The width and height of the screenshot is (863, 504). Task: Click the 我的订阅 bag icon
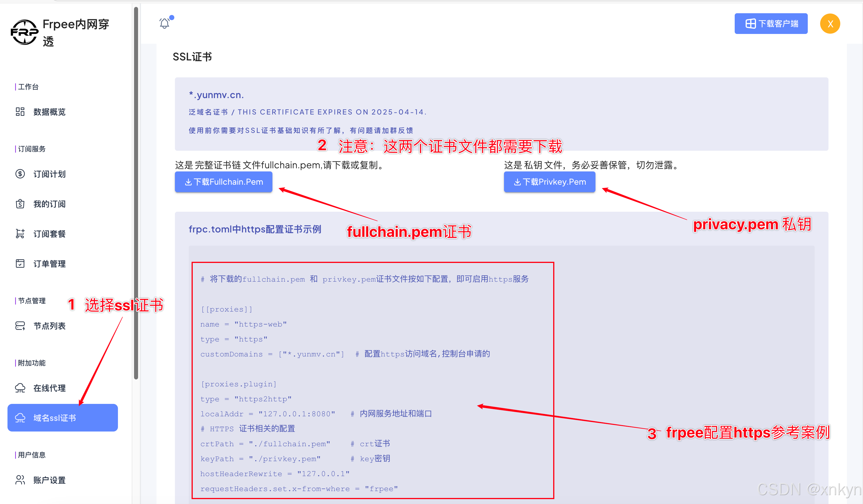[x=20, y=204]
